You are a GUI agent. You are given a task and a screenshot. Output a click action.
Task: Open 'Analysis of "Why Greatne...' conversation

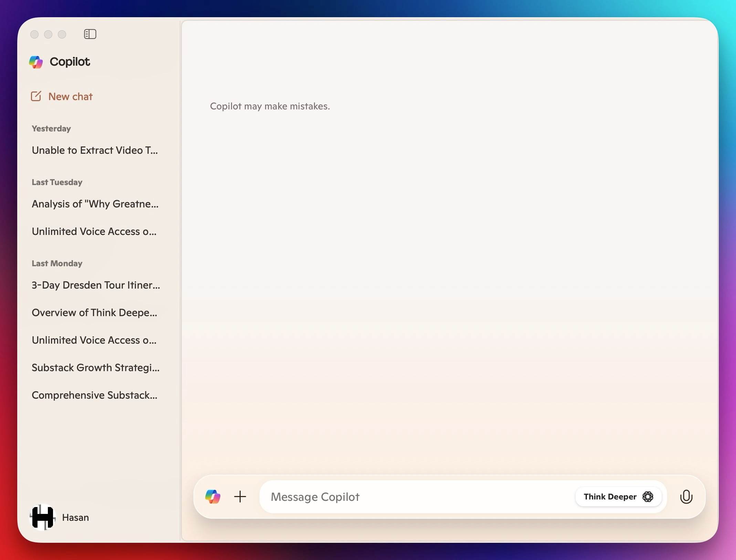tap(95, 204)
